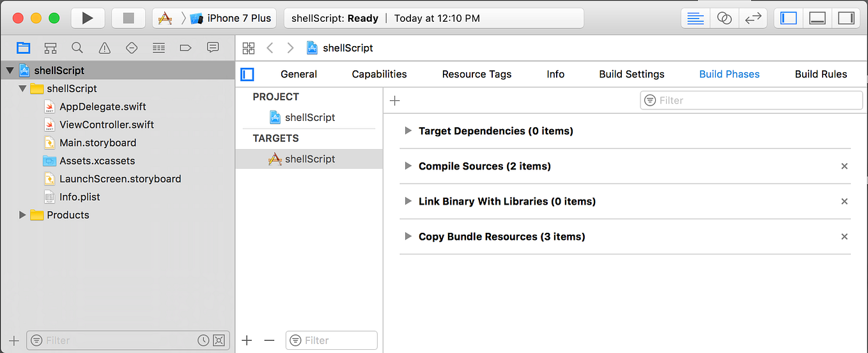The height and width of the screenshot is (353, 868).
Task: Open the Report navigator speech-bubble icon
Action: (213, 48)
